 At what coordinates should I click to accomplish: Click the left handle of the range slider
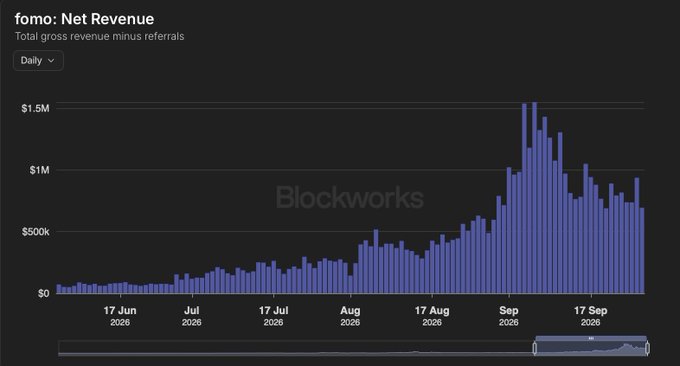coord(535,348)
